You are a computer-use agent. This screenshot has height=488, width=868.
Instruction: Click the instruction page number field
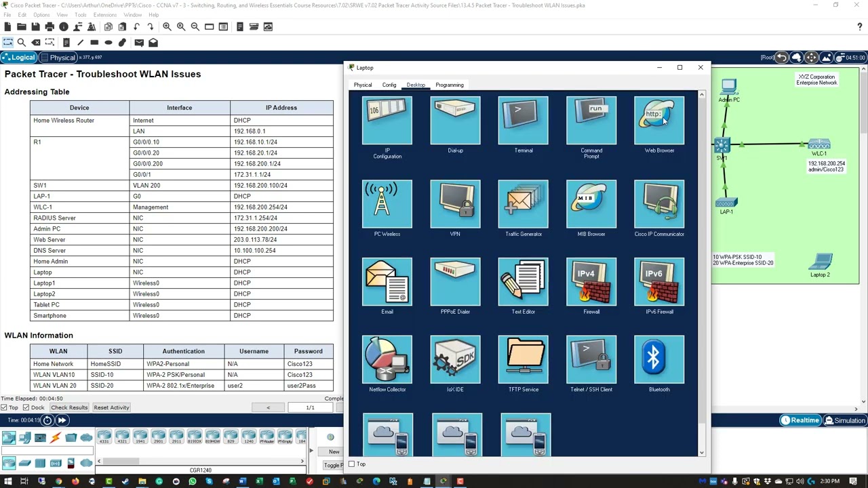pyautogui.click(x=310, y=407)
